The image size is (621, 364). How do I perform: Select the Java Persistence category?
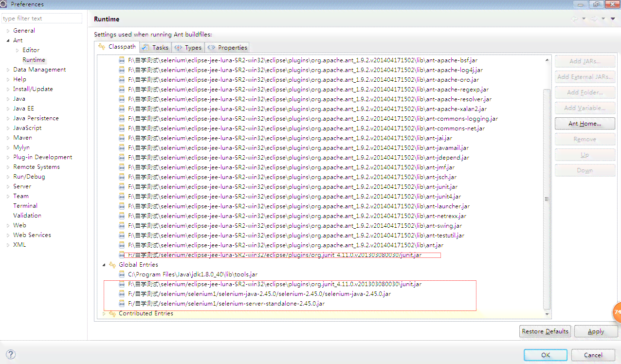click(x=36, y=118)
